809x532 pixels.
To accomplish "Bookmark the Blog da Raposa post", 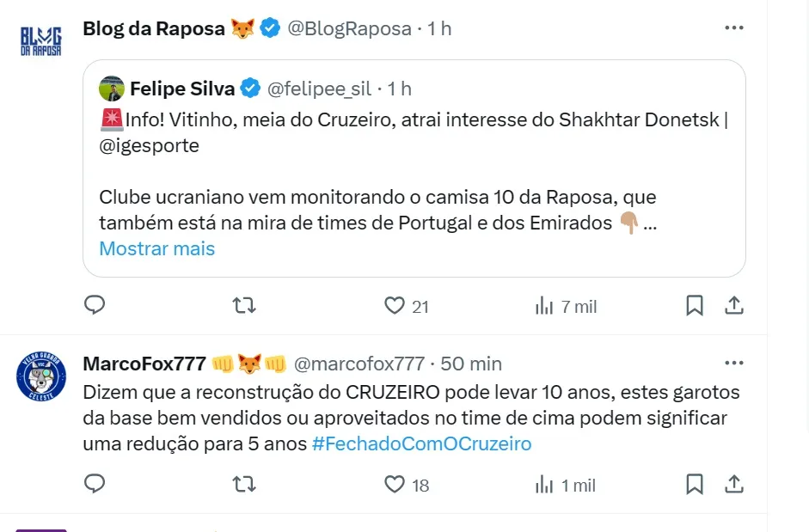I will (x=695, y=305).
